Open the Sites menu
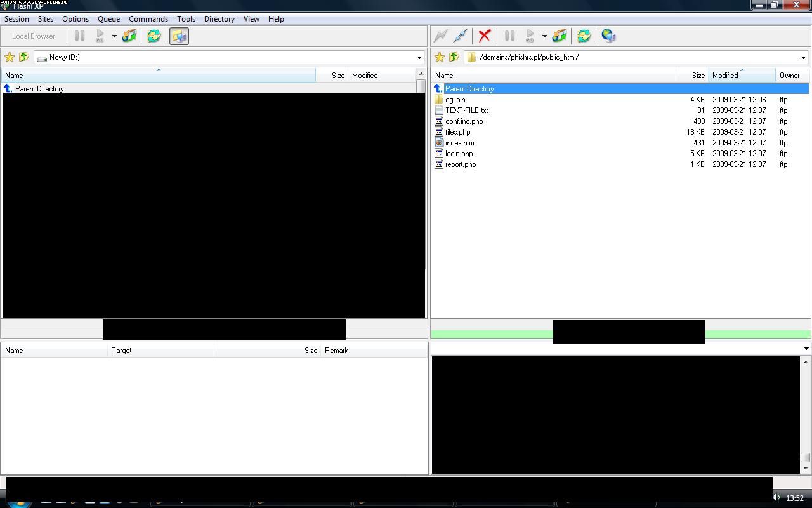The width and height of the screenshot is (812, 508). pyautogui.click(x=46, y=19)
